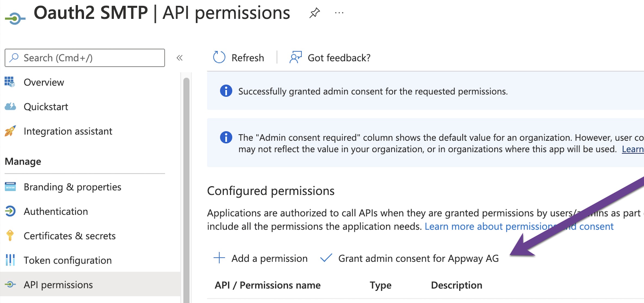Click the Quickstart cloud icon
The image size is (644, 303).
point(10,106)
